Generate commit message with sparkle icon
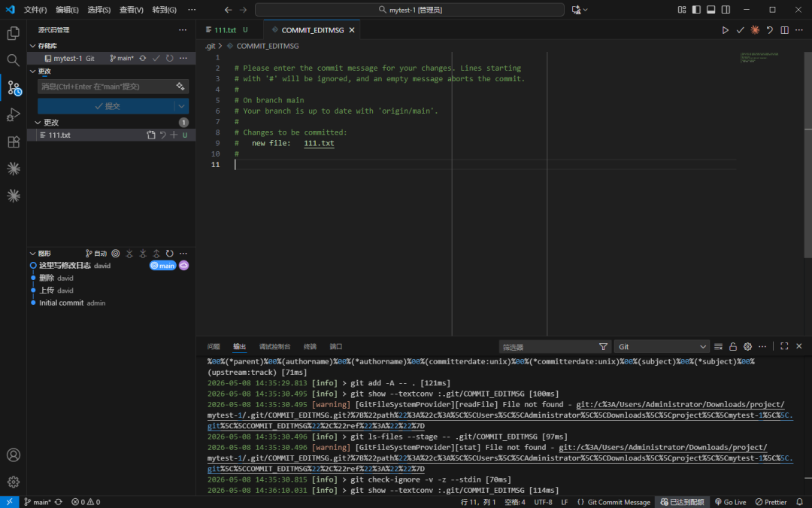This screenshot has width=812, height=508. 180,86
